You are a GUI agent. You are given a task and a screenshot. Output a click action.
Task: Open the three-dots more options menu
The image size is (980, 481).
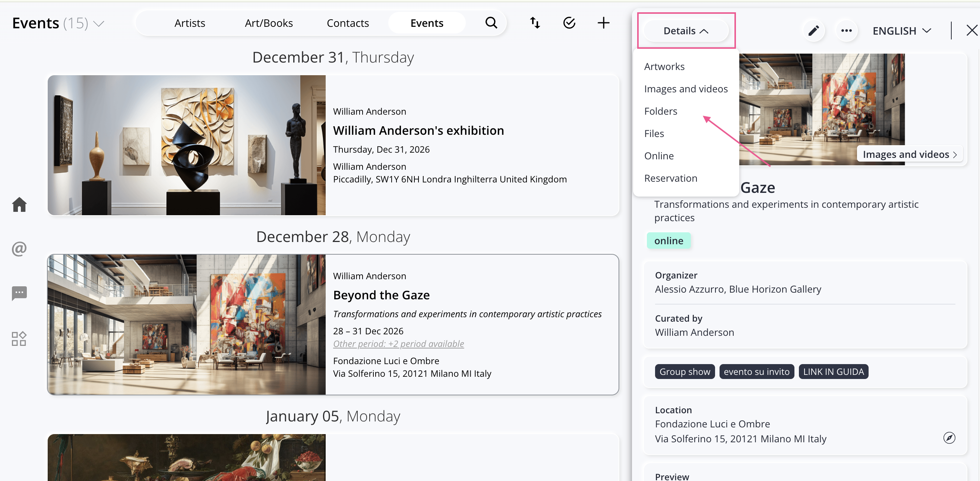coord(846,31)
